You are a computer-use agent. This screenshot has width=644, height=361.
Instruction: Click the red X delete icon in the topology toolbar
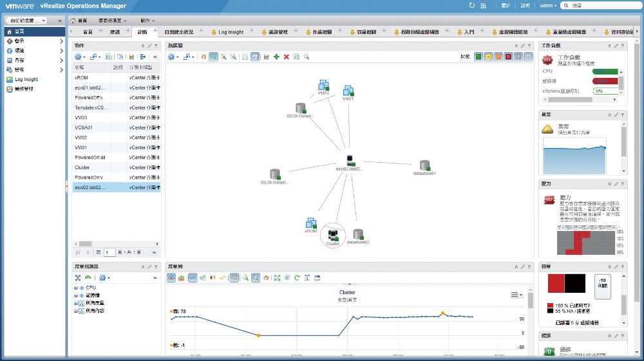[x=287, y=57]
